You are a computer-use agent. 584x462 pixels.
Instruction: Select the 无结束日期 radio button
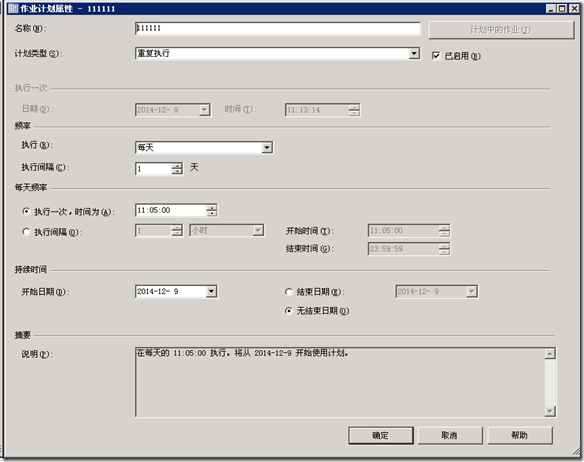point(289,310)
